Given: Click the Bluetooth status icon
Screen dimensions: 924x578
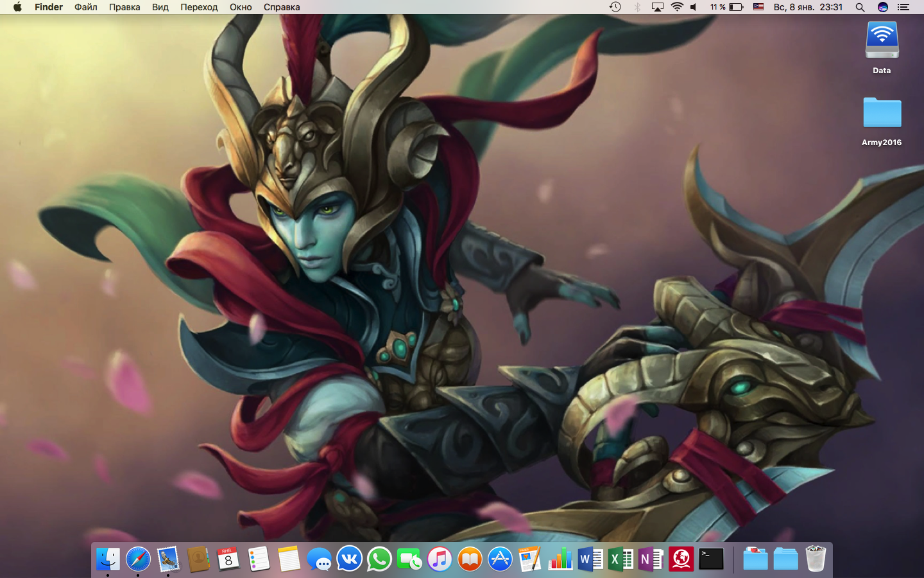Looking at the screenshot, I should click(637, 7).
